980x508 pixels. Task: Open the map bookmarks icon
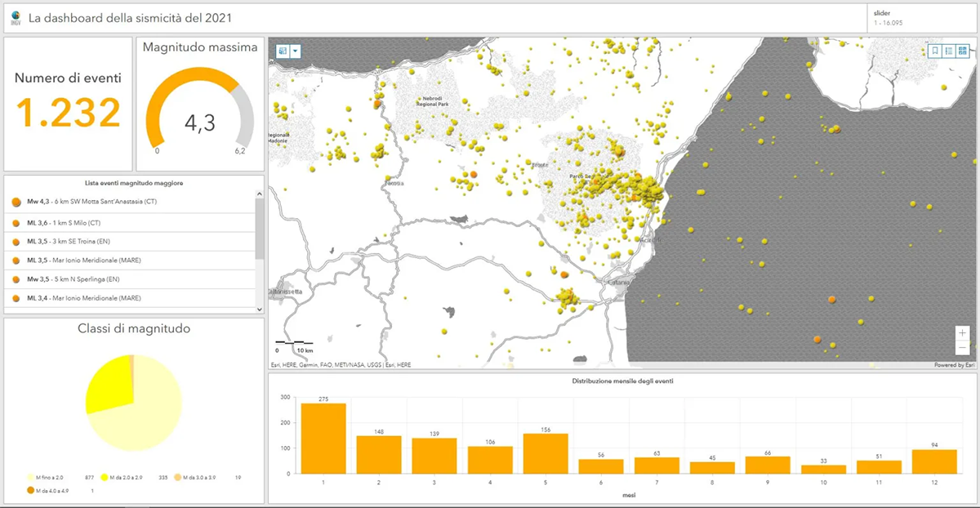(x=935, y=51)
